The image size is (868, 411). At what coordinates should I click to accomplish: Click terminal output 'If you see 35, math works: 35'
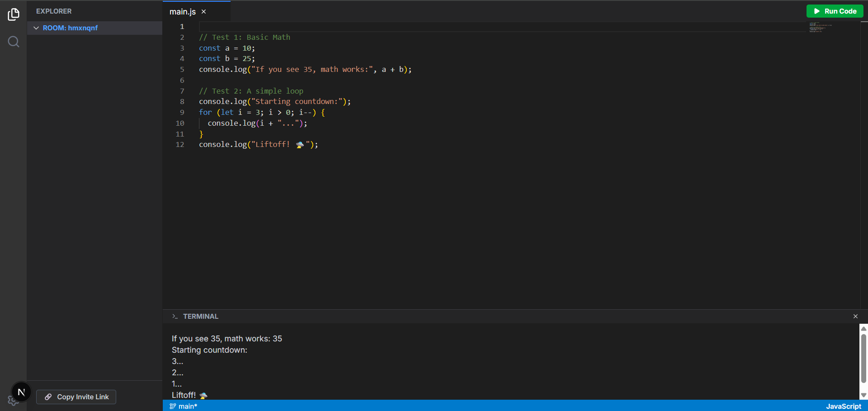click(x=227, y=339)
